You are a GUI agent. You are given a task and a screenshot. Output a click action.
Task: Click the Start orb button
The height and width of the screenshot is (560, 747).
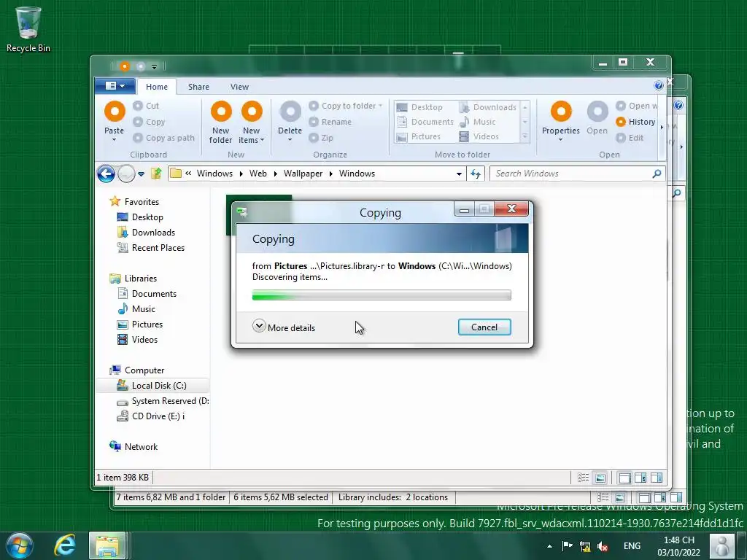click(19, 545)
